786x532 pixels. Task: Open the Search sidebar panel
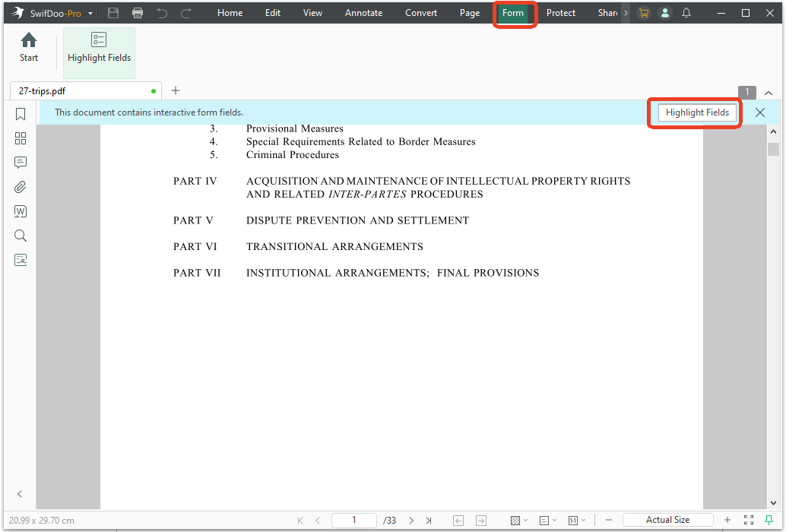click(21, 236)
